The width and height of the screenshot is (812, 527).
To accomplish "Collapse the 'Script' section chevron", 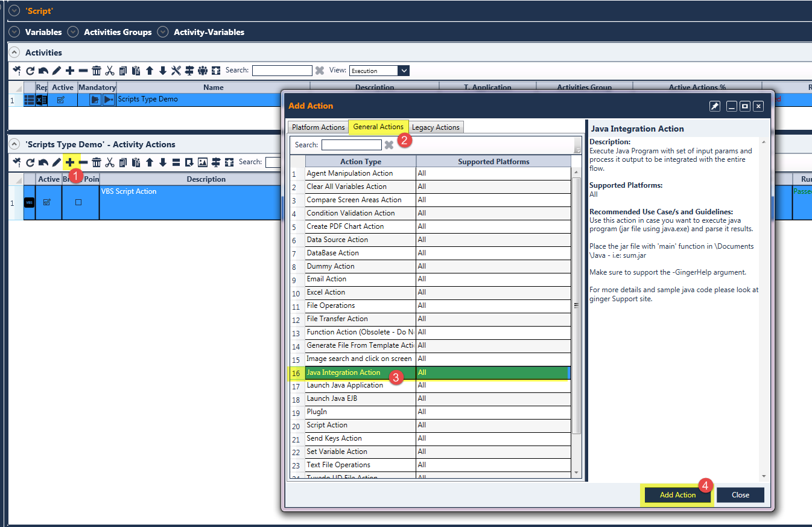I will click(13, 10).
